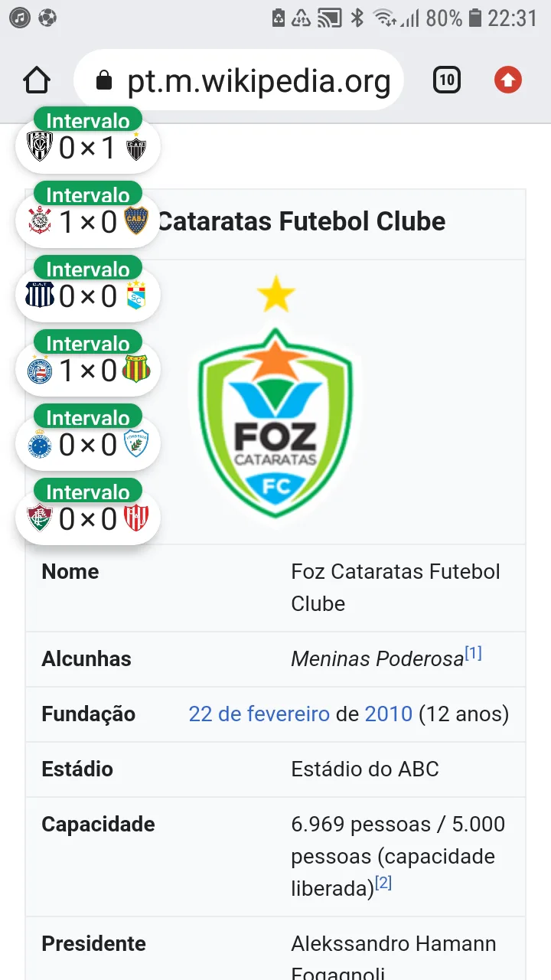
Task: Tap the pt.m.wikipedia.org address bar
Action: pos(259,80)
